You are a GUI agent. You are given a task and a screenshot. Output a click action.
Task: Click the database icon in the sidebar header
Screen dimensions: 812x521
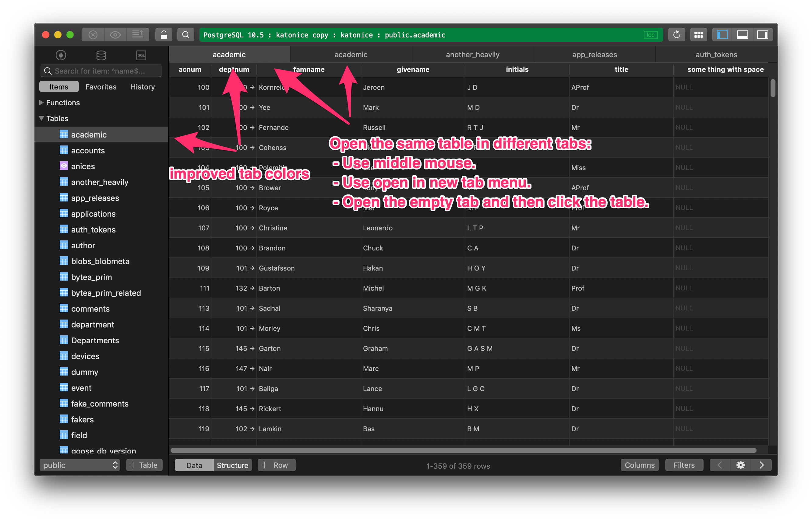coord(101,55)
